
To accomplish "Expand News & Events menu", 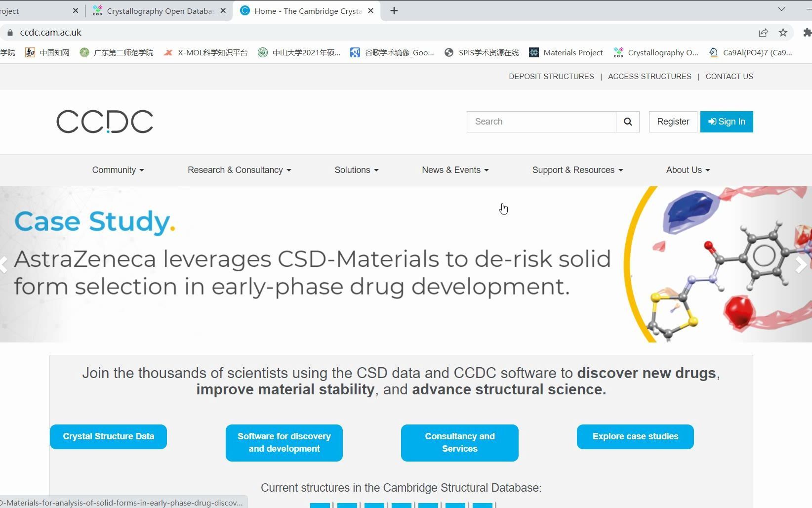I will click(455, 170).
